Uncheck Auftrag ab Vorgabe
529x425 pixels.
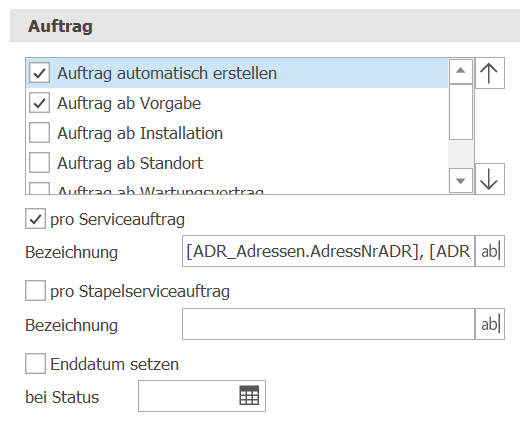tap(39, 103)
